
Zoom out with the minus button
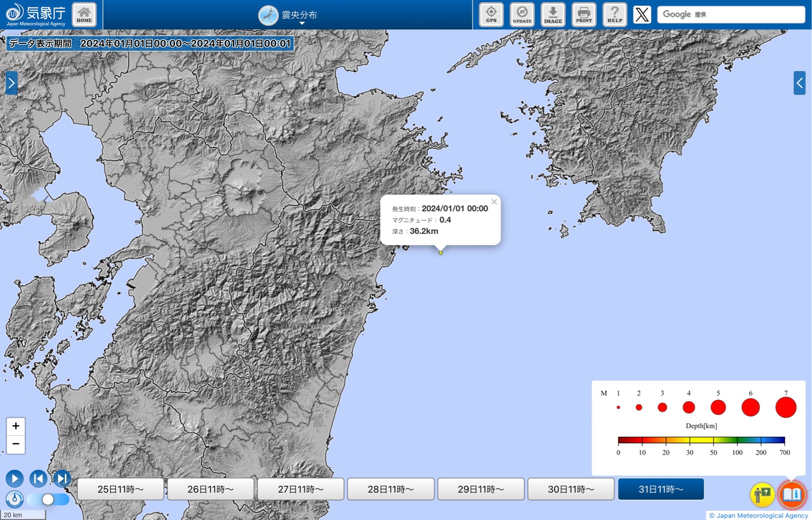(x=16, y=444)
